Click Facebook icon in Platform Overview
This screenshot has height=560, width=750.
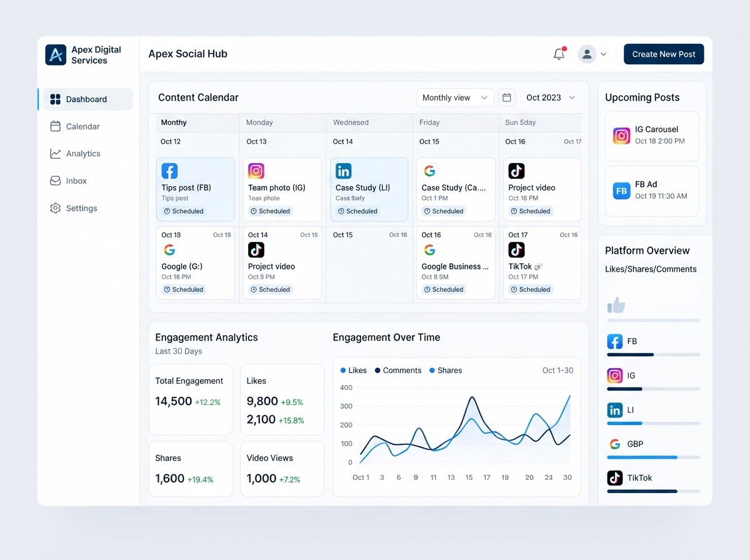tap(615, 341)
